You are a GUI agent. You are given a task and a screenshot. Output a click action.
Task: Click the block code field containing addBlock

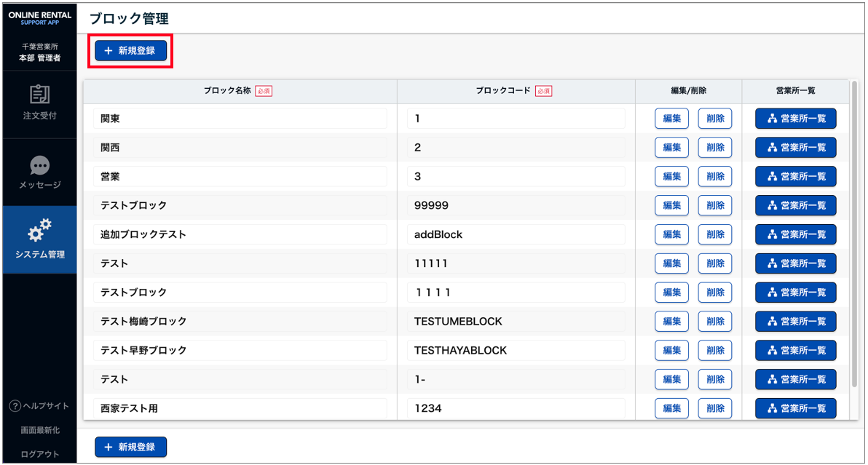pyautogui.click(x=516, y=234)
